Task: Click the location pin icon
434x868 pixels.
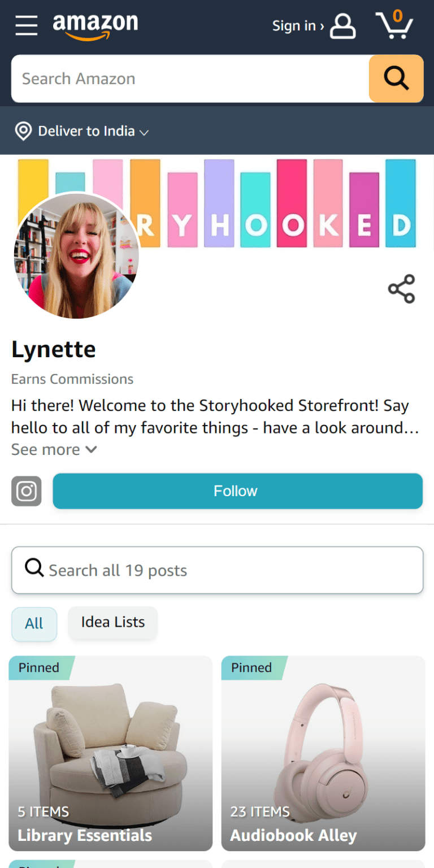Action: 23,131
